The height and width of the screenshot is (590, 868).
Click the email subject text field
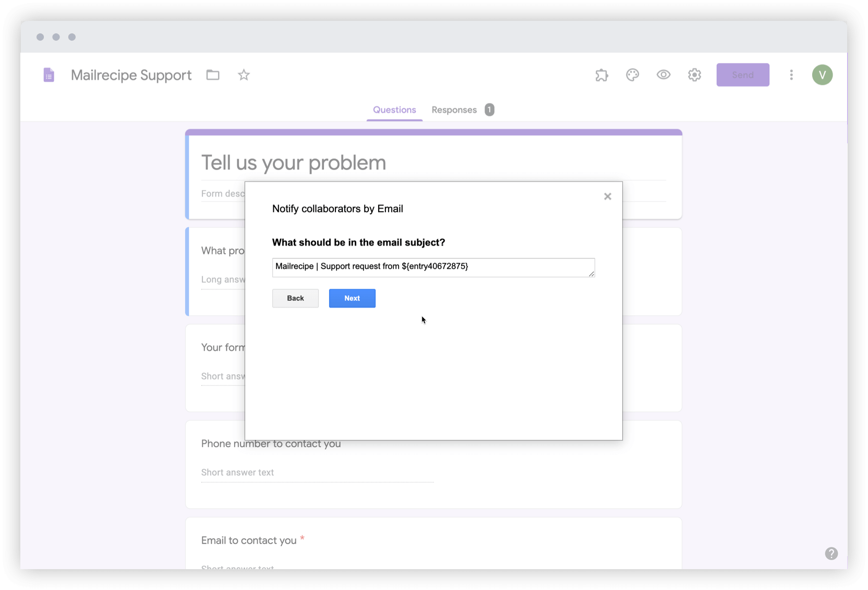coord(433,267)
